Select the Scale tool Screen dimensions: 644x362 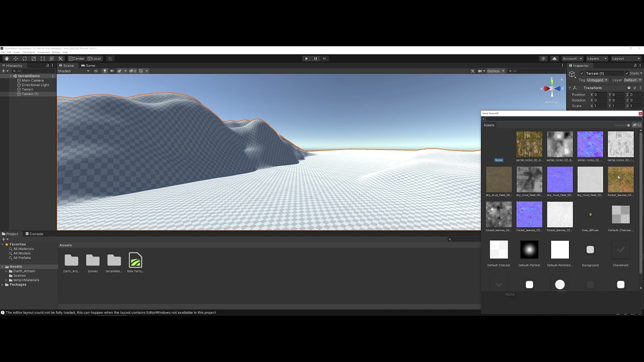34,58
